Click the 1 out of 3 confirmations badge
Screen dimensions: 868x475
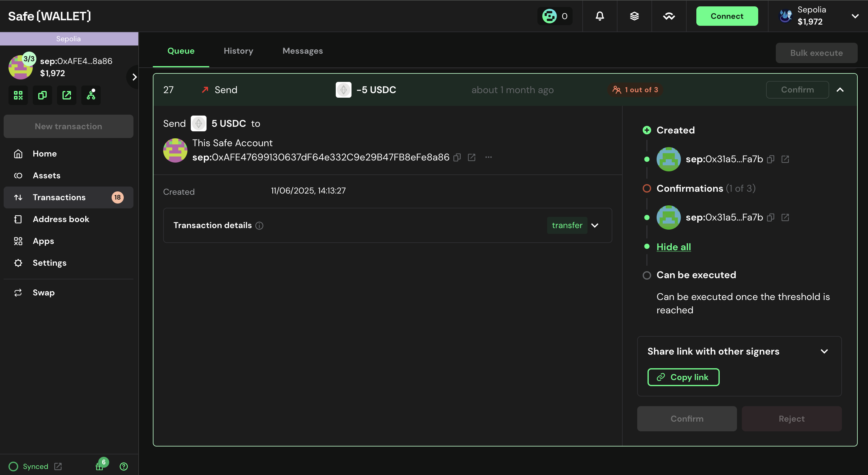click(x=635, y=90)
